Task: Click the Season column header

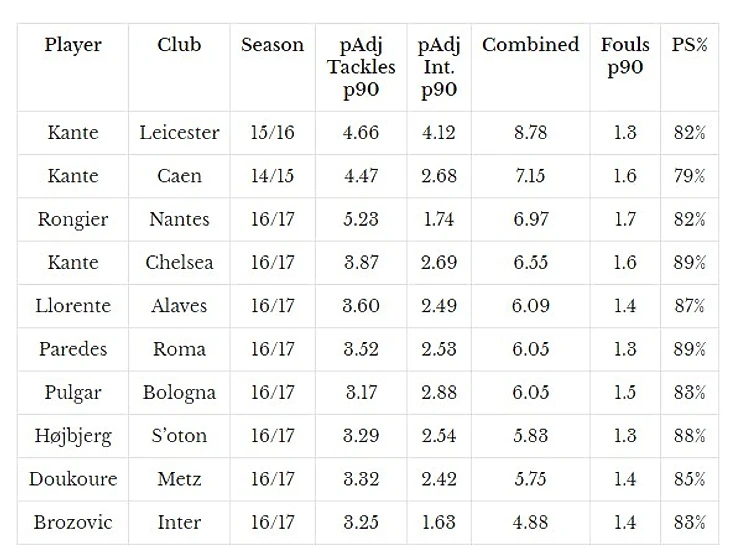Action: click(x=272, y=46)
